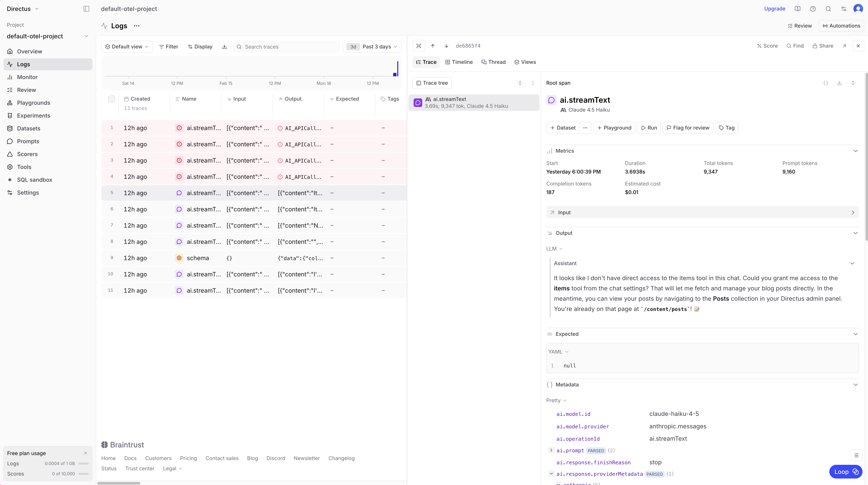Open more options menu in trace tree
Screen dimensions: 868x485
tap(533, 83)
